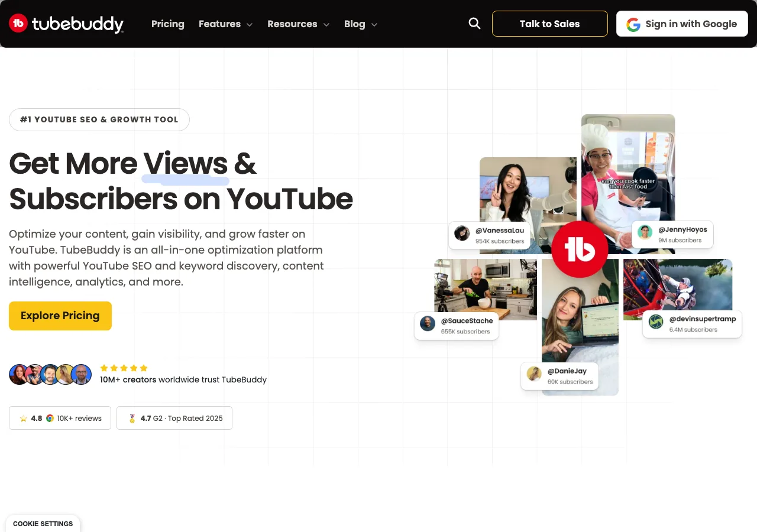Expand the Blog dropdown chevron
757x532 pixels.
coord(374,25)
